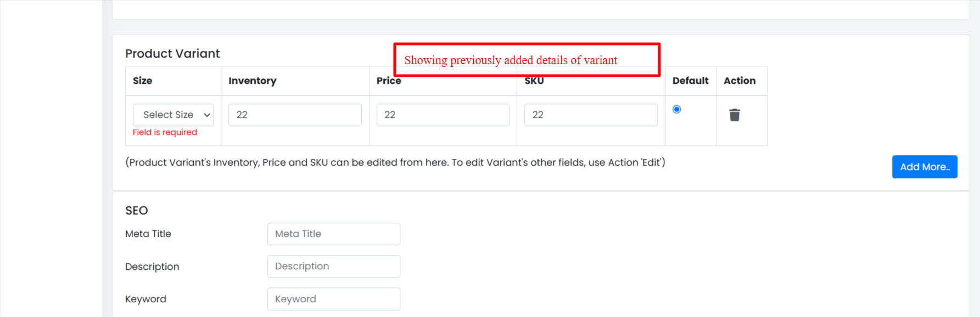
Task: Focus the SKU field showing 22
Action: [591, 115]
